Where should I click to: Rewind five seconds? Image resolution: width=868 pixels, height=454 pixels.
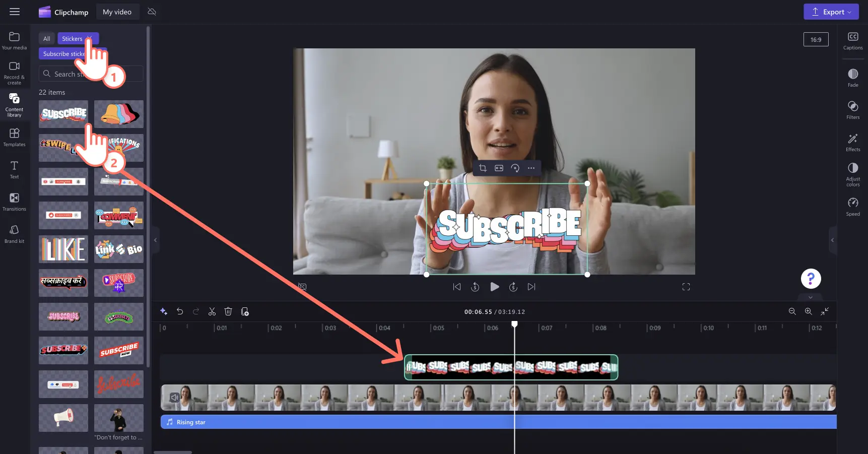(x=475, y=287)
